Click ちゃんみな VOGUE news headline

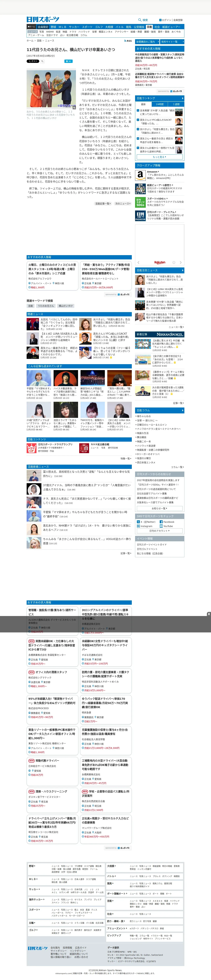coord(87,541)
